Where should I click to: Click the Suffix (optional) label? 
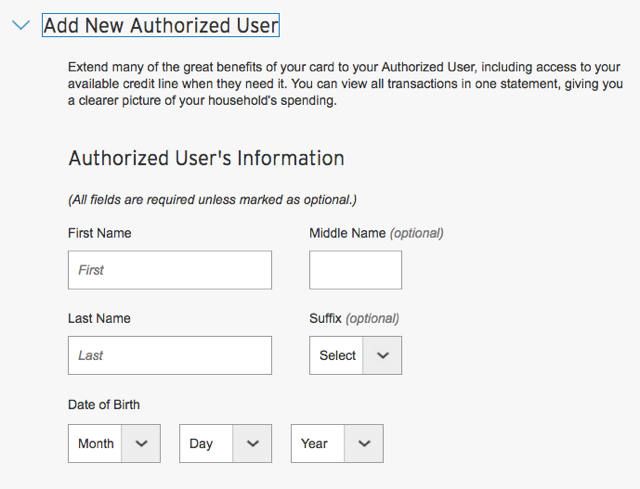point(354,318)
